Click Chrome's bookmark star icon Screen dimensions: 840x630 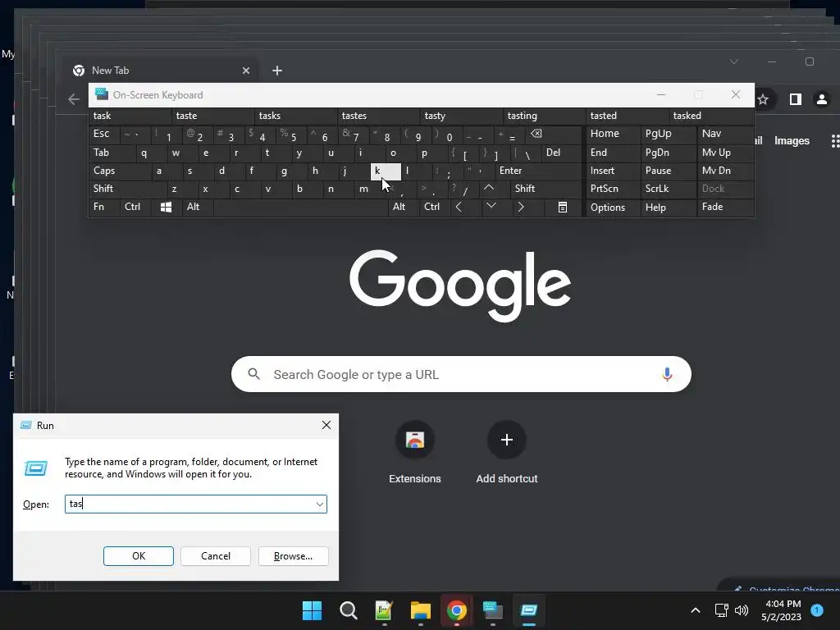(764, 99)
